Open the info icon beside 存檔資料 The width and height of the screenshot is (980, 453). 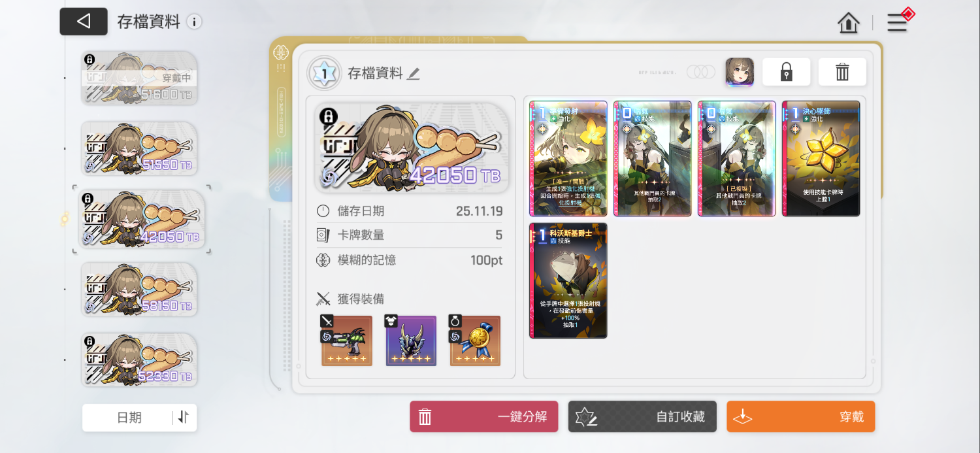click(194, 22)
